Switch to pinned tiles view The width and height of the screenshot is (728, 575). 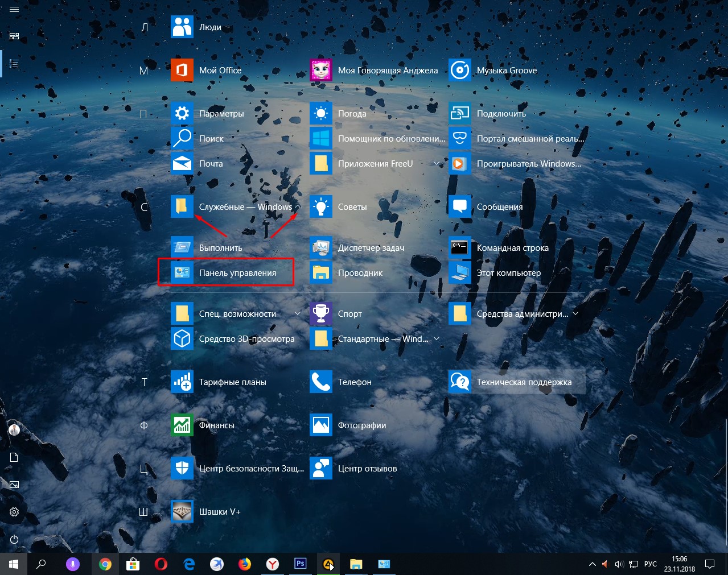pos(14,36)
